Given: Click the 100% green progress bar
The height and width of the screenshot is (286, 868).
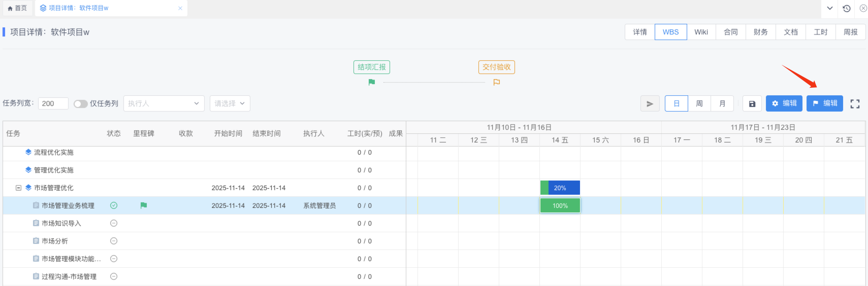Looking at the screenshot, I should point(560,205).
